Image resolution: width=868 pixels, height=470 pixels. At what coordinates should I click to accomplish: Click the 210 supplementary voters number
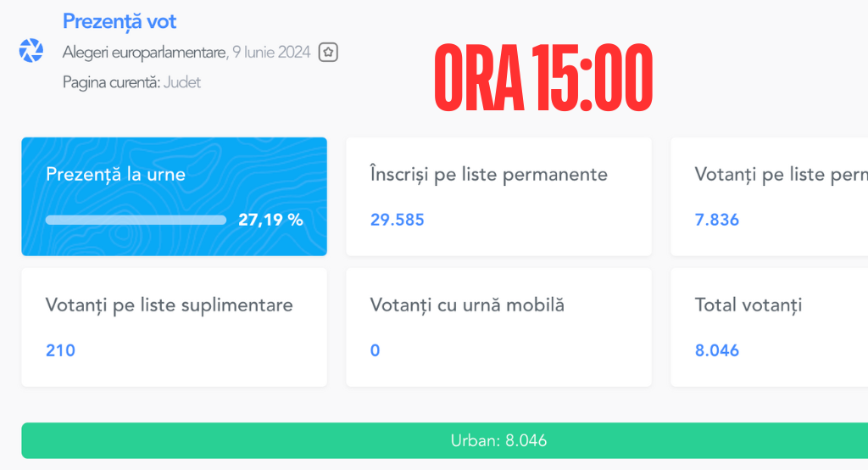pyautogui.click(x=60, y=351)
